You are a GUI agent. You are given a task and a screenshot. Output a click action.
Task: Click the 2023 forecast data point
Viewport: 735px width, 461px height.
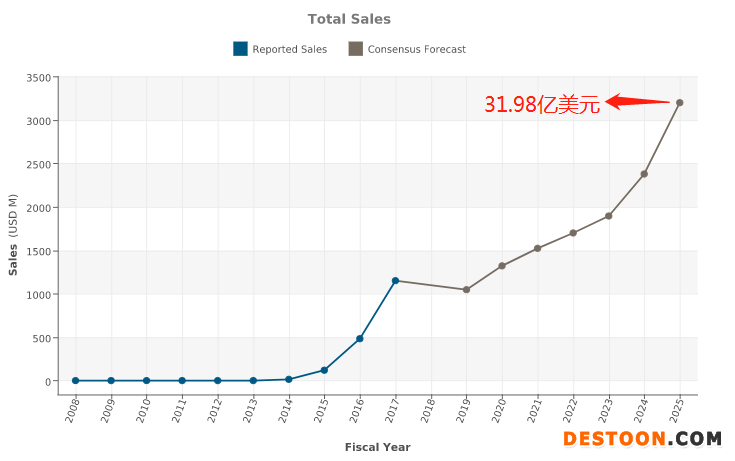coord(609,216)
